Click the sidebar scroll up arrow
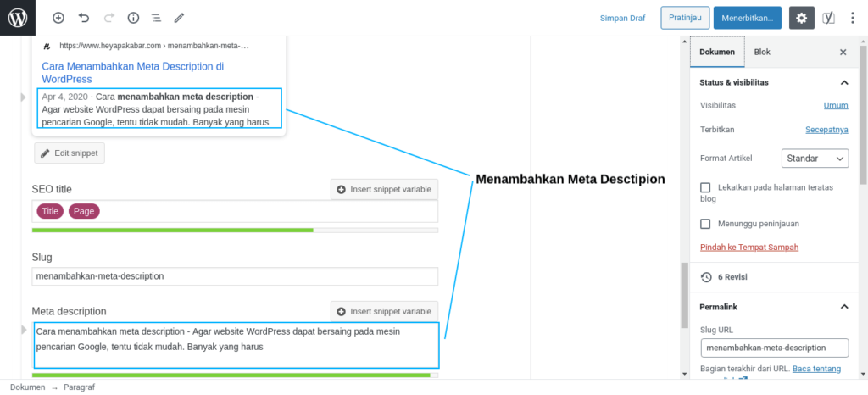Viewport: 868px width, 395px height. (x=863, y=41)
